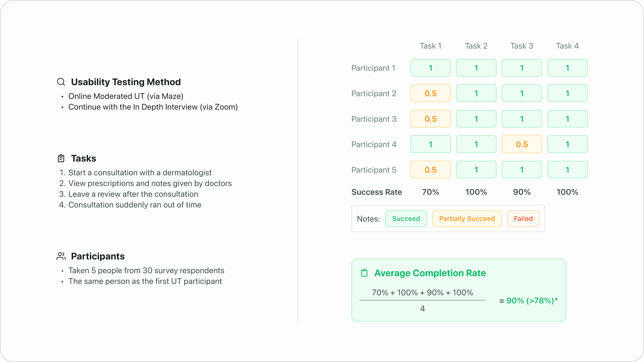
Task: Select the Partially Succeed legend badge
Action: (467, 219)
